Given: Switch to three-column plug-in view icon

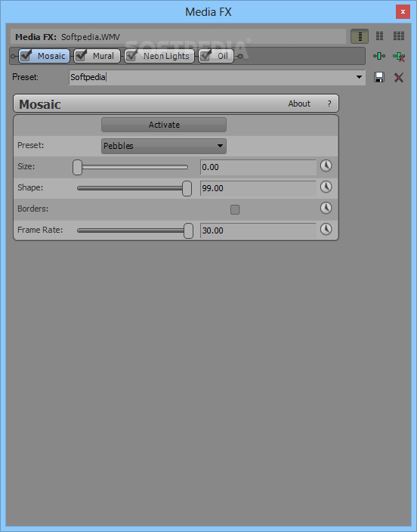Looking at the screenshot, I should pyautogui.click(x=399, y=36).
